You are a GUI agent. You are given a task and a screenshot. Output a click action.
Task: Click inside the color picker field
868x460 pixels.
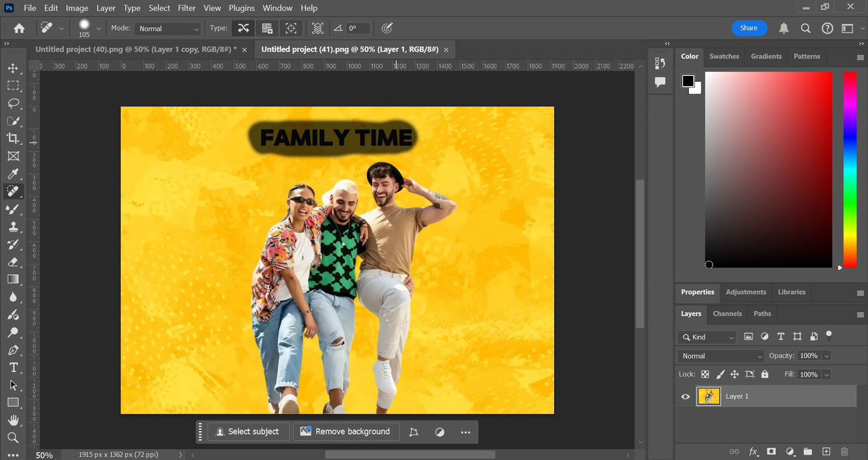pyautogui.click(x=769, y=169)
